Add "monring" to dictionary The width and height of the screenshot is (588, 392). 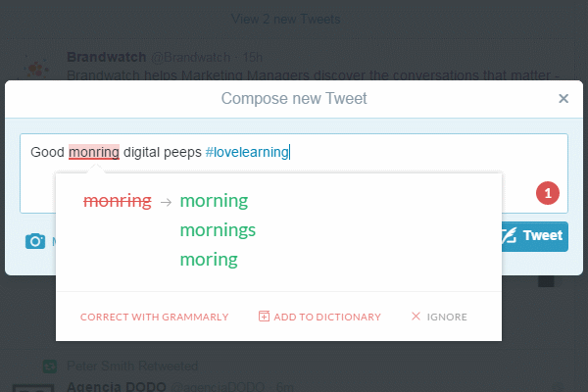[318, 317]
